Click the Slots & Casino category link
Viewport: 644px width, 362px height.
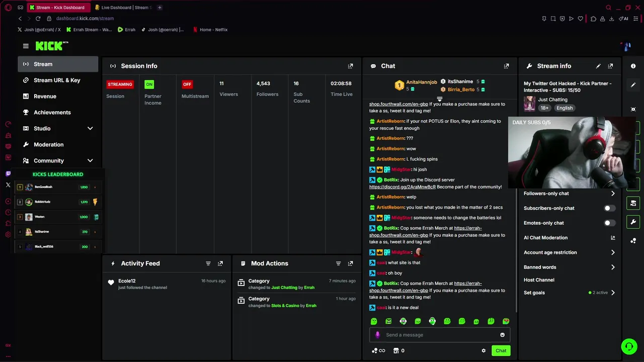(285, 306)
